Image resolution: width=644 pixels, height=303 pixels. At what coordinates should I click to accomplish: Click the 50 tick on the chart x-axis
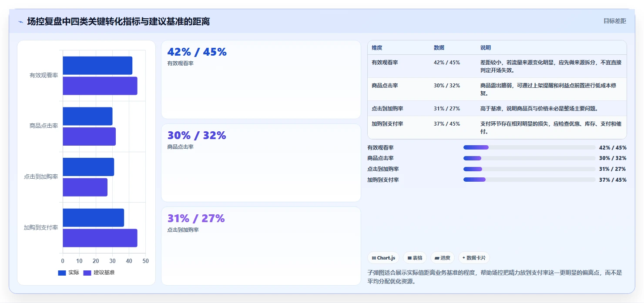pos(145,261)
